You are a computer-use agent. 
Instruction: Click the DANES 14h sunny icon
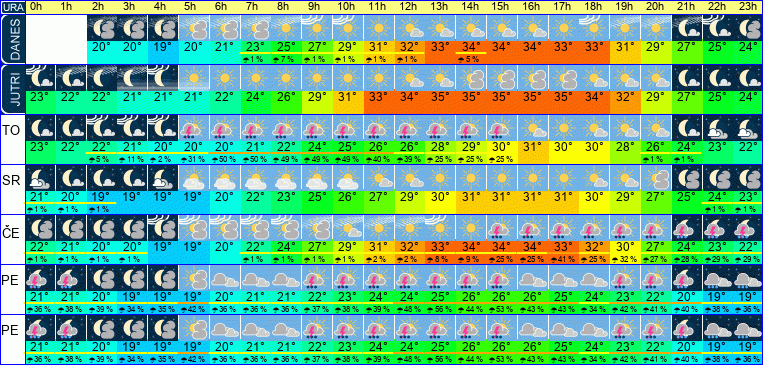471,28
